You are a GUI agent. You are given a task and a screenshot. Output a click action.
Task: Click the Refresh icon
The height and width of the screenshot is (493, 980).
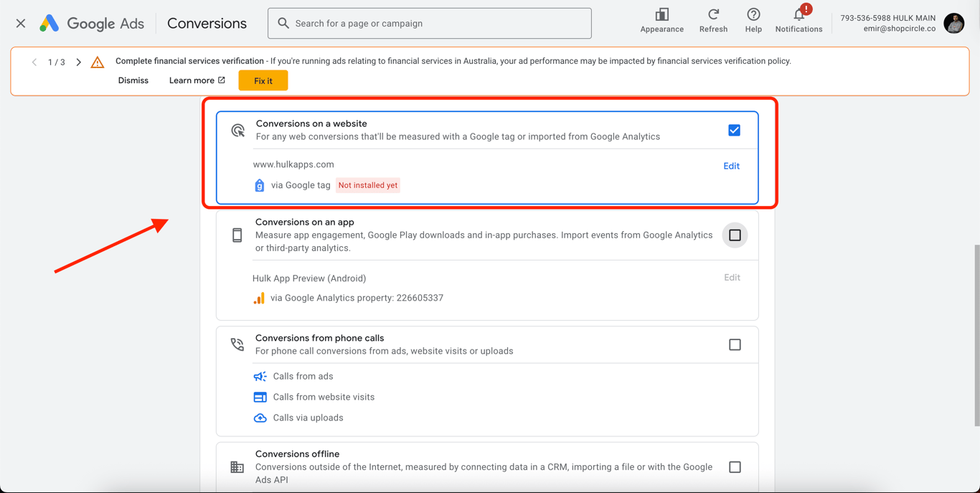713,15
